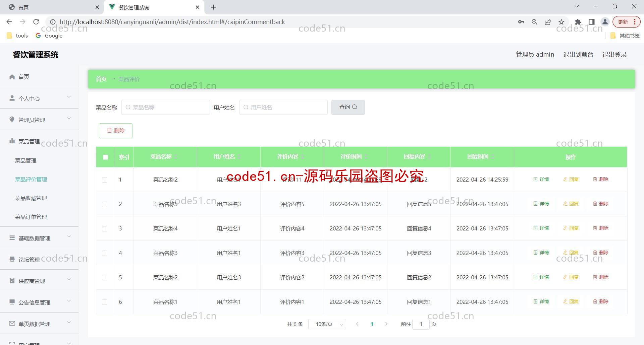Toggle the select-all checkbox in table header
644x345 pixels.
[x=105, y=157]
